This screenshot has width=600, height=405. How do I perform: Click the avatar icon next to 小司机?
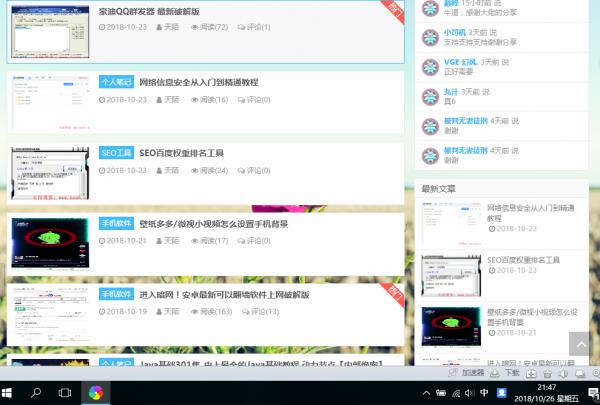(x=428, y=38)
